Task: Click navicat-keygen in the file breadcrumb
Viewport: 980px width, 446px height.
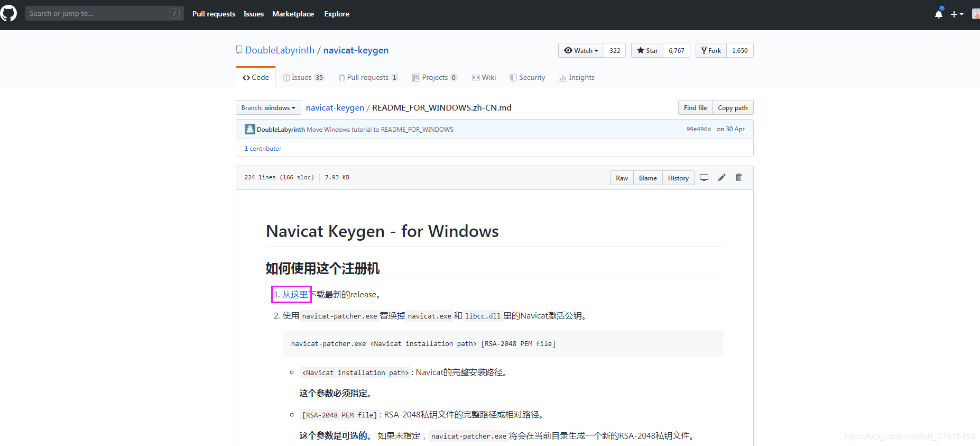Action: coord(335,108)
